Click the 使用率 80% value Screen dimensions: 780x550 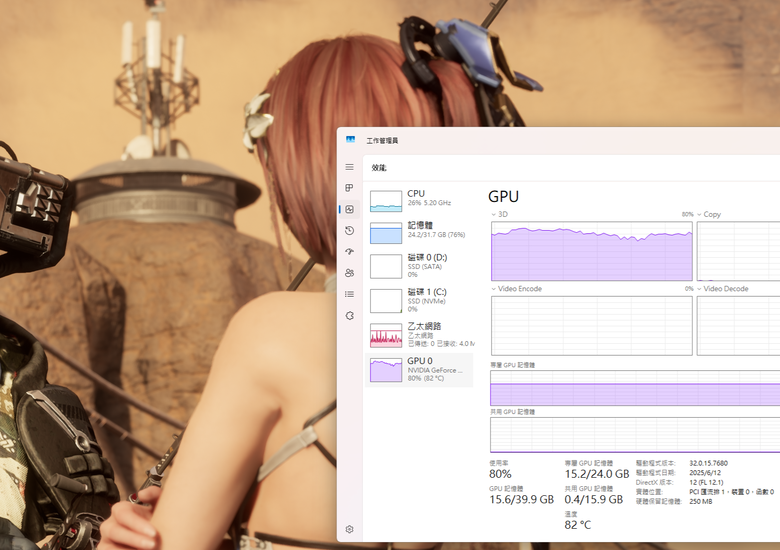point(500,474)
